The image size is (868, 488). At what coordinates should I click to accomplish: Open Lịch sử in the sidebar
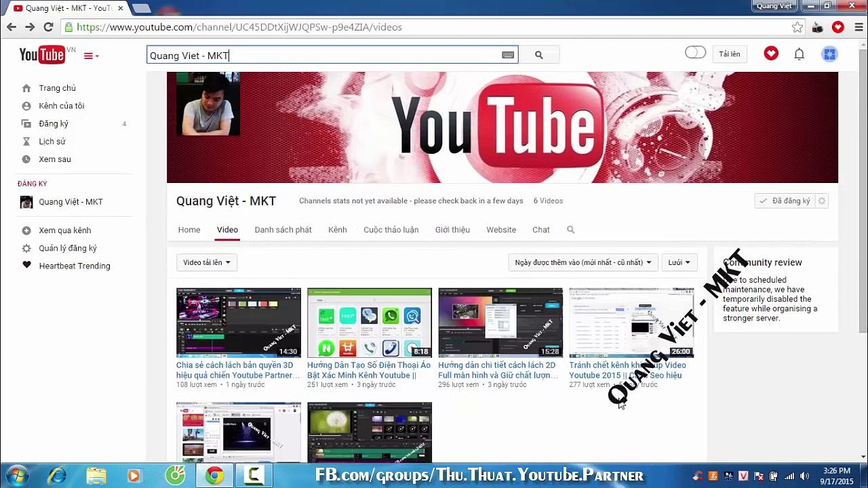click(52, 142)
